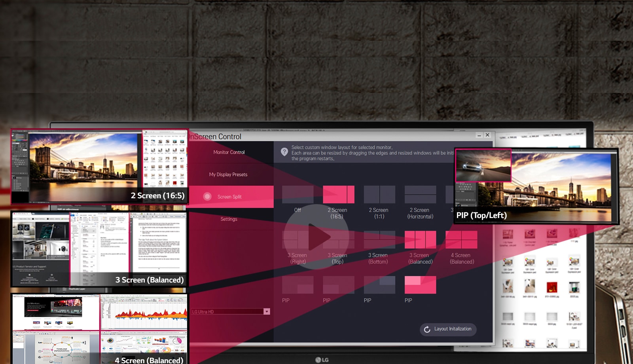Click the PIP (Top/Left) preview thumbnail
633x364 pixels.
pos(536,186)
